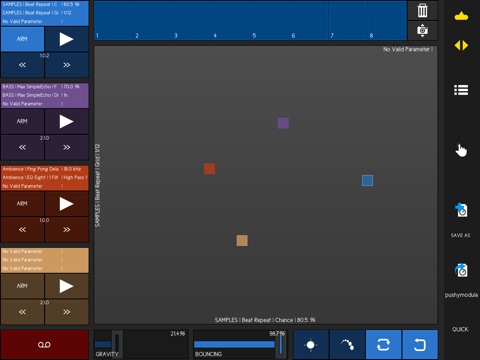Play the tan track's recording
Image resolution: width=480 pixels, height=360 pixels.
tap(66, 286)
